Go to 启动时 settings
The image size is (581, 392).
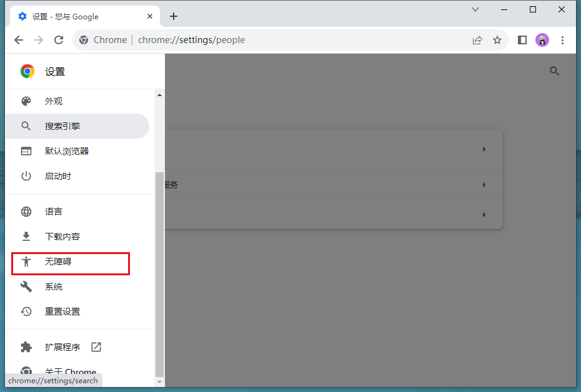[x=77, y=176]
